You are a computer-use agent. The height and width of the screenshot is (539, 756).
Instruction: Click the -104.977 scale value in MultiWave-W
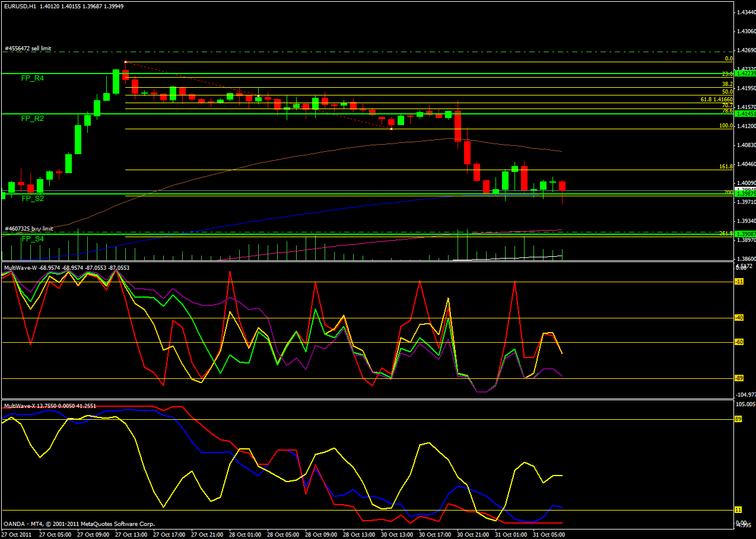point(746,394)
